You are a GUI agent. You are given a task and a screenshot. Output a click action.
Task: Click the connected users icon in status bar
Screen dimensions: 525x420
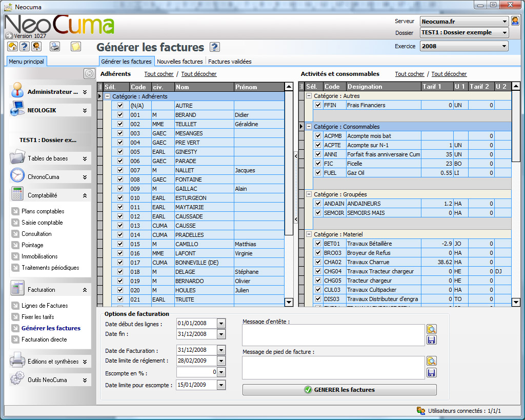(x=421, y=410)
